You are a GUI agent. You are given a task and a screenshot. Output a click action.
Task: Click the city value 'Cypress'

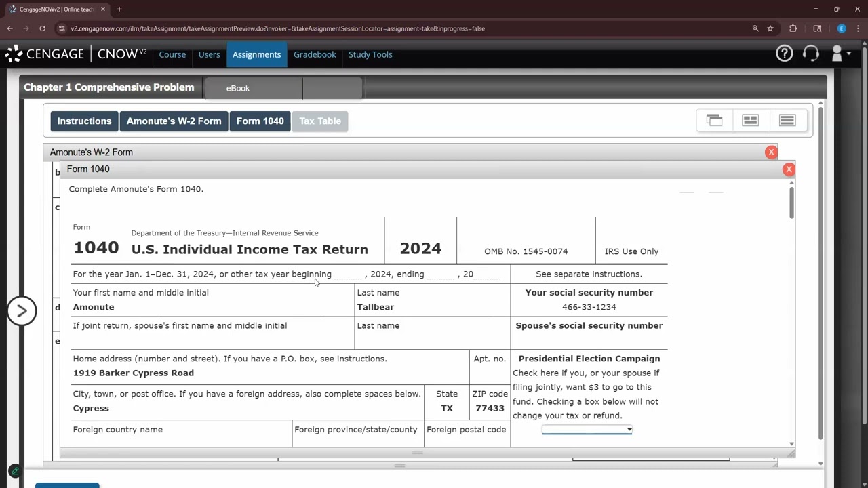click(x=91, y=409)
